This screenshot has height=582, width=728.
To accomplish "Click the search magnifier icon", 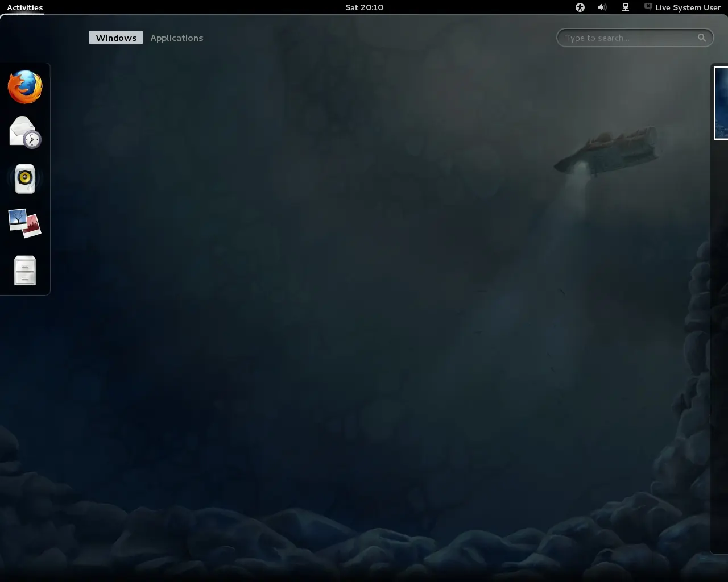I will click(702, 38).
